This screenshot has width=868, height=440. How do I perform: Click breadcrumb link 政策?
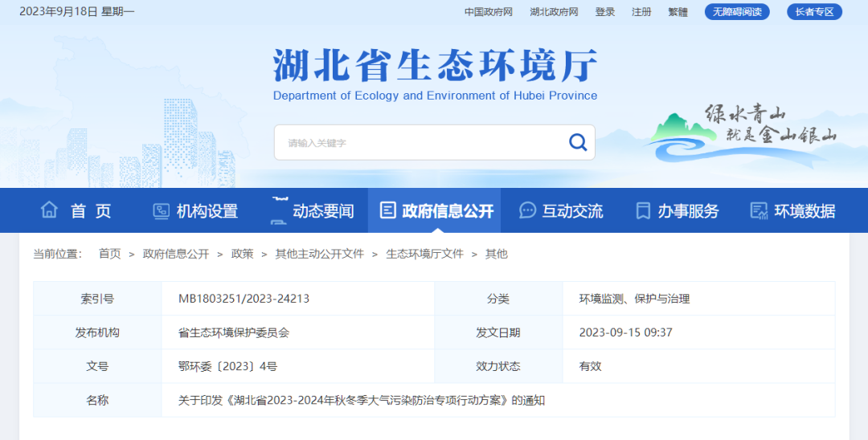[243, 254]
